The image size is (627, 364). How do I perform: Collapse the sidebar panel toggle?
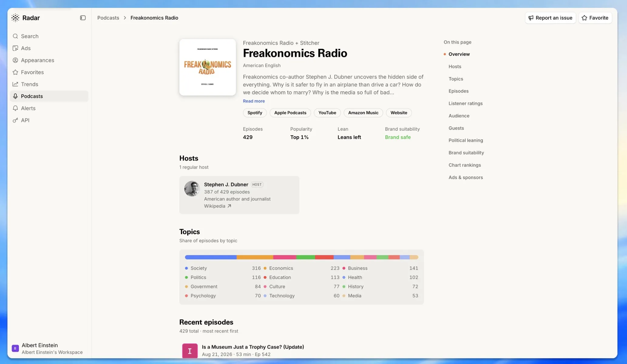point(83,18)
